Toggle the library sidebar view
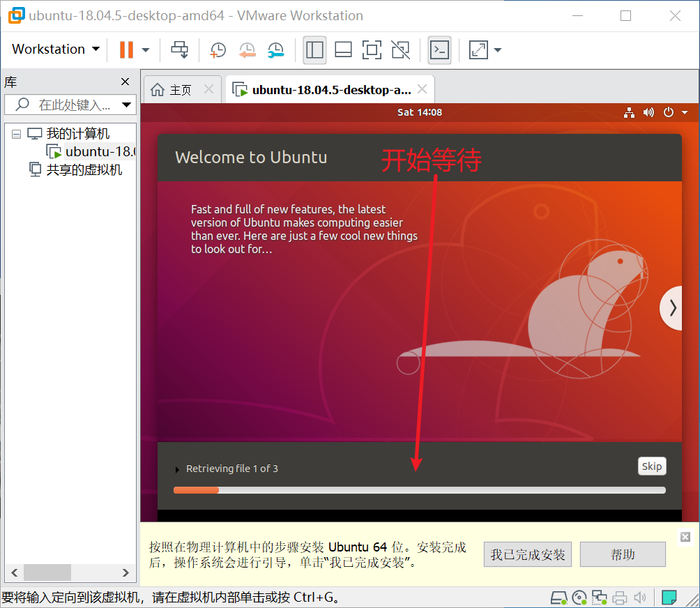 click(x=314, y=50)
